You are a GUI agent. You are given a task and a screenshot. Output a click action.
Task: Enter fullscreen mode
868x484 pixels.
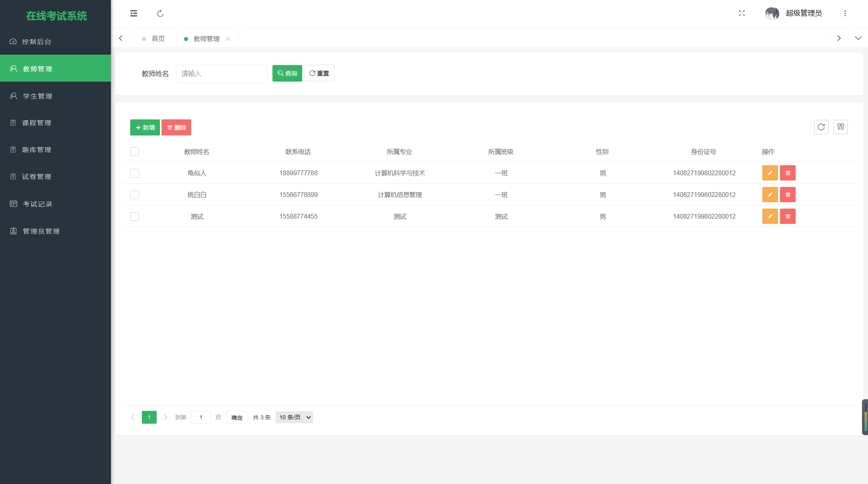tap(741, 13)
